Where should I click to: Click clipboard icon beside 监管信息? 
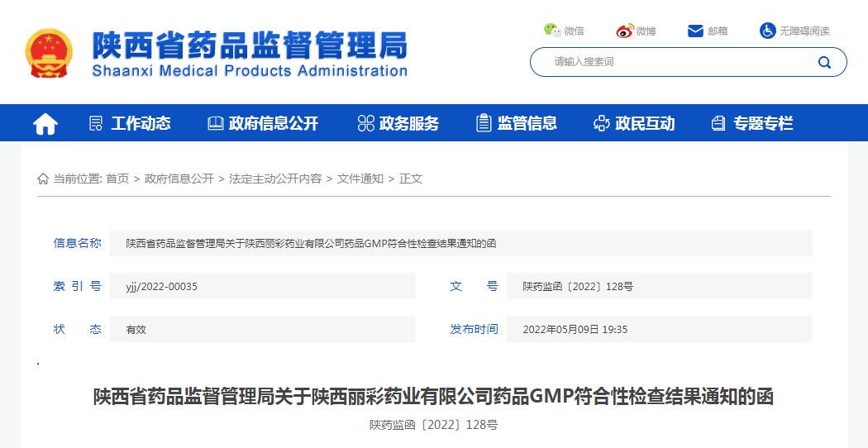tap(484, 123)
